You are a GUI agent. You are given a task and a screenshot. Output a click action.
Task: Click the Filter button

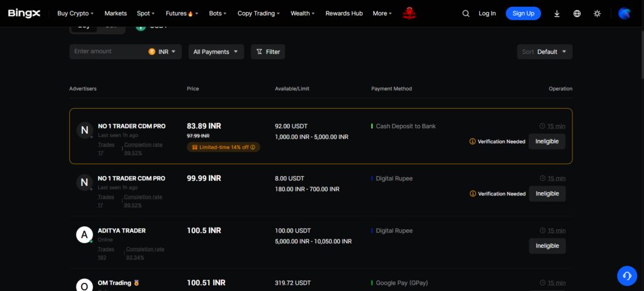click(268, 52)
